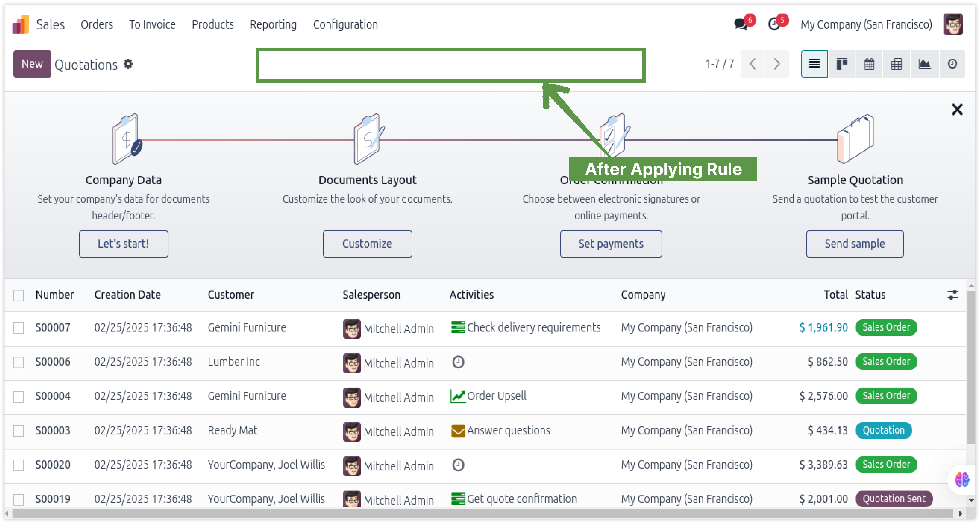This screenshot has width=980, height=523.
Task: Sort by the Total column header
Action: coord(836,295)
